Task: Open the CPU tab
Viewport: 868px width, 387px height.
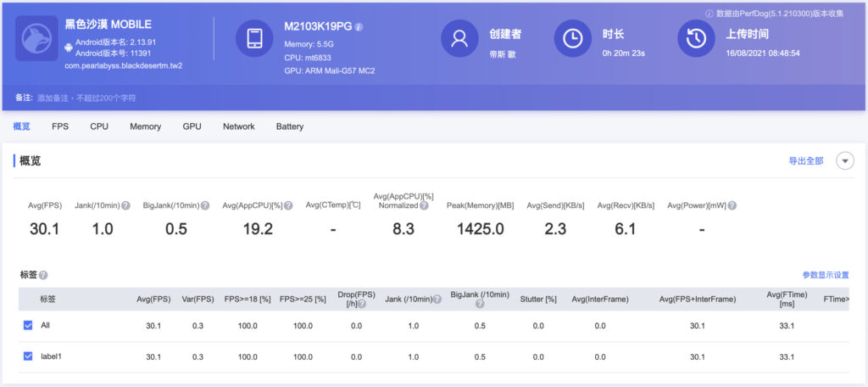Action: [x=99, y=126]
